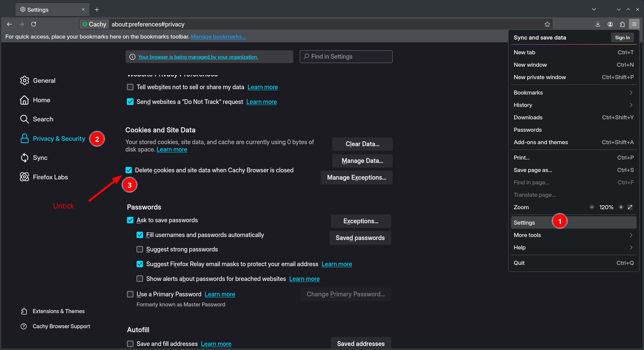644x350 pixels.
Task: Choose New private window menu item
Action: click(x=540, y=77)
